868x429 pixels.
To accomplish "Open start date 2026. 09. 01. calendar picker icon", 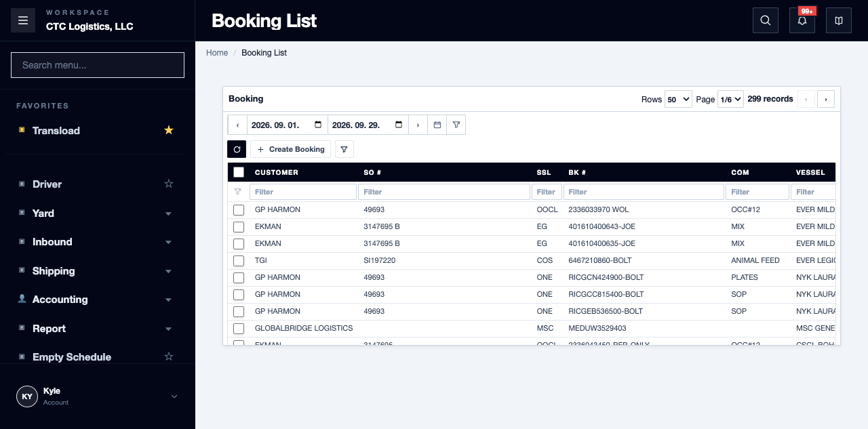I will pyautogui.click(x=318, y=125).
